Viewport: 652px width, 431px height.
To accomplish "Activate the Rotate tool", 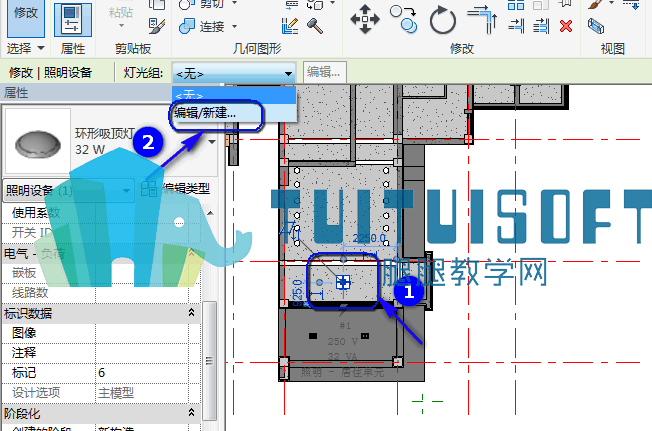I will pyautogui.click(x=442, y=20).
